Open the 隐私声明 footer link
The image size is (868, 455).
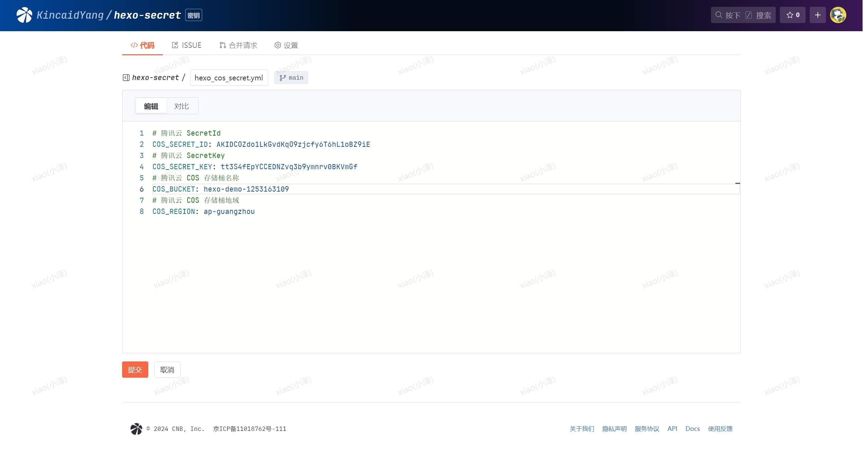(x=615, y=429)
